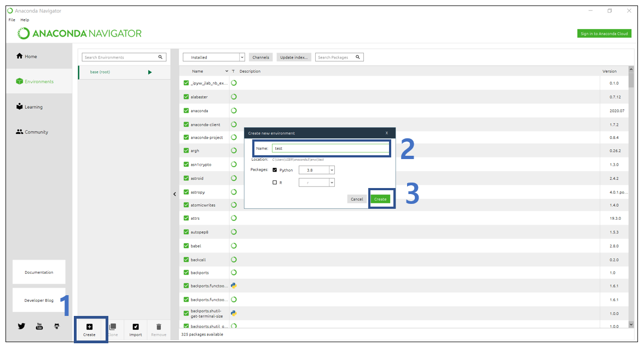644x346 pixels.
Task: Click the environment Name input field
Action: tap(330, 148)
